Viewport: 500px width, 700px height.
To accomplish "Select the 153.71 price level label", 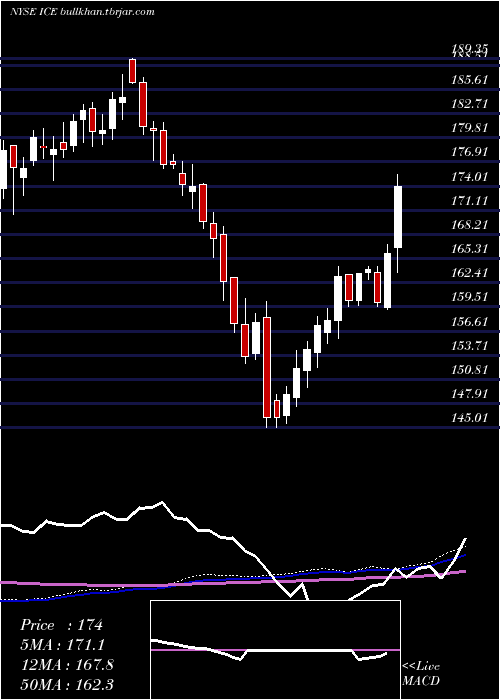I will 468,346.
